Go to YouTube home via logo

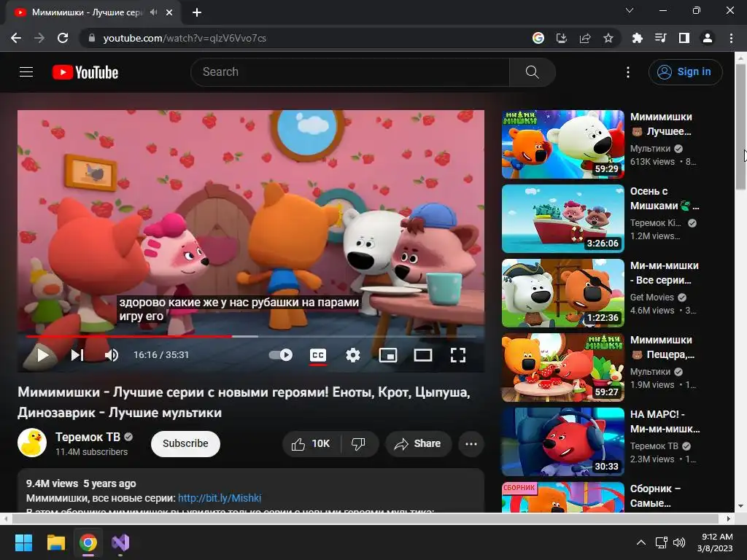pyautogui.click(x=85, y=72)
